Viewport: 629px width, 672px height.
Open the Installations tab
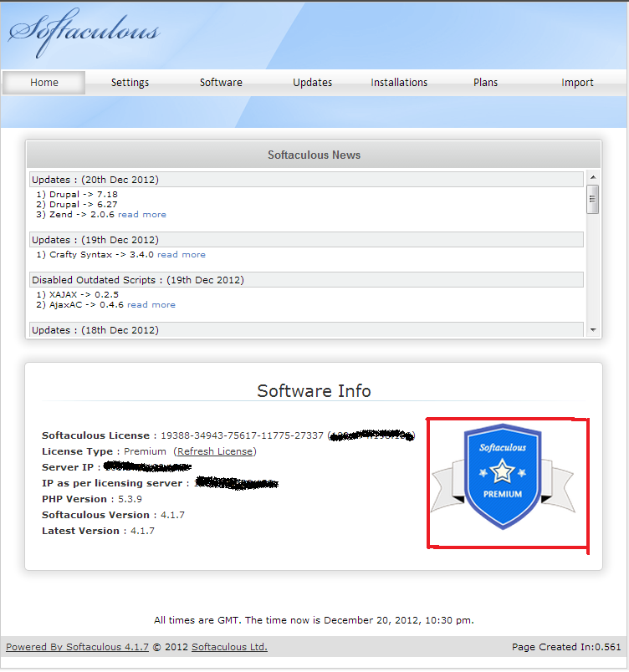(399, 82)
